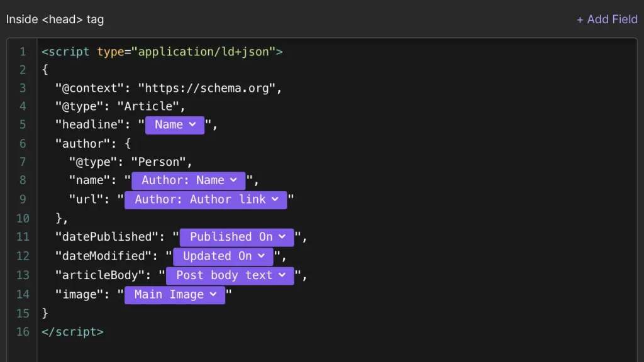Click the chevron on Post body text chip

click(282, 275)
